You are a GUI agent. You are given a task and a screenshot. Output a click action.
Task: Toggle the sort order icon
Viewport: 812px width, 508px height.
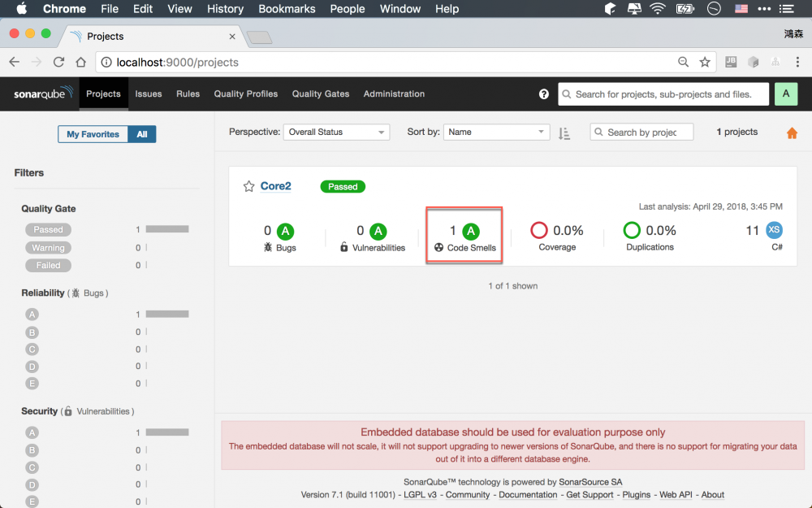pos(564,132)
